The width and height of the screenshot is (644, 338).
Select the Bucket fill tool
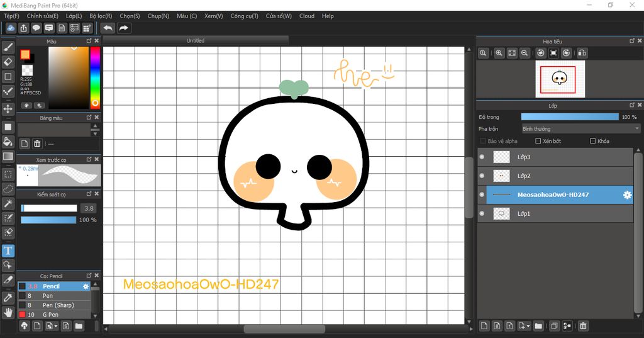8,142
